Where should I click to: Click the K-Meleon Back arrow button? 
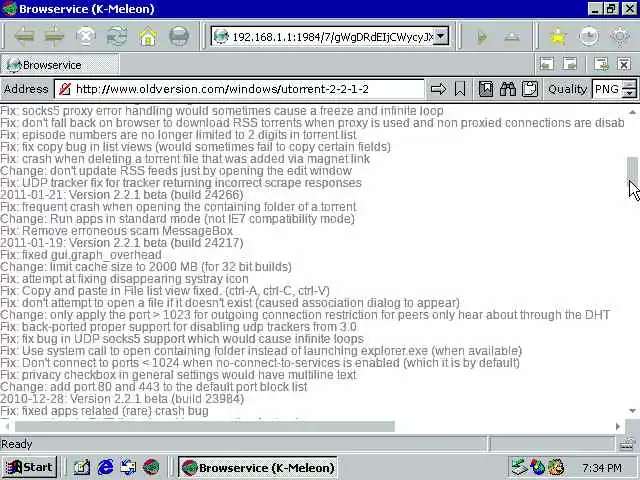pos(24,37)
